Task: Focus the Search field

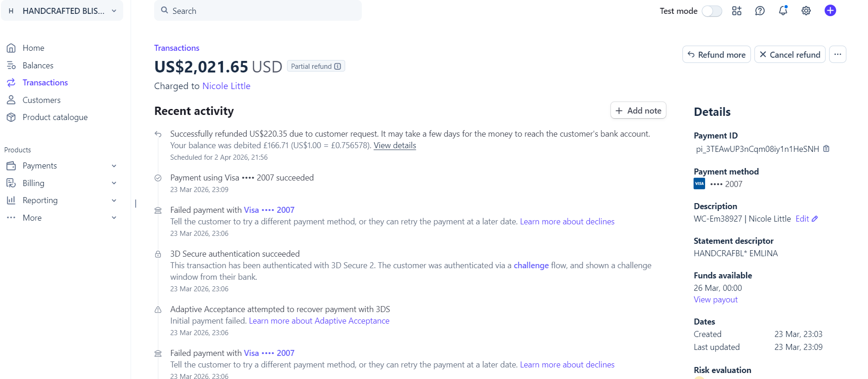Action: 258,11
